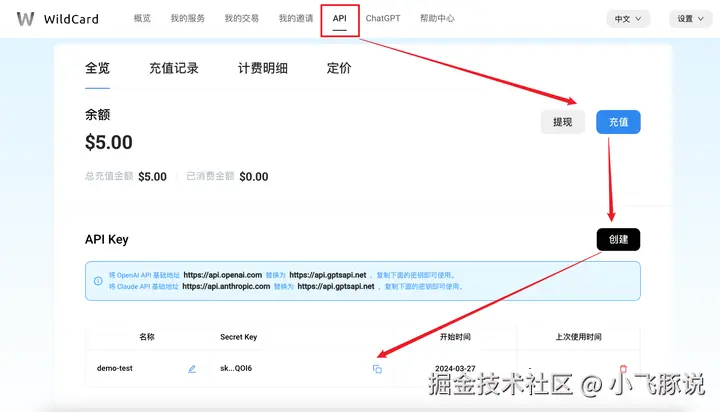This screenshot has height=412, width=720.
Task: Open 我的服务 in the top navigation
Action: pos(187,18)
